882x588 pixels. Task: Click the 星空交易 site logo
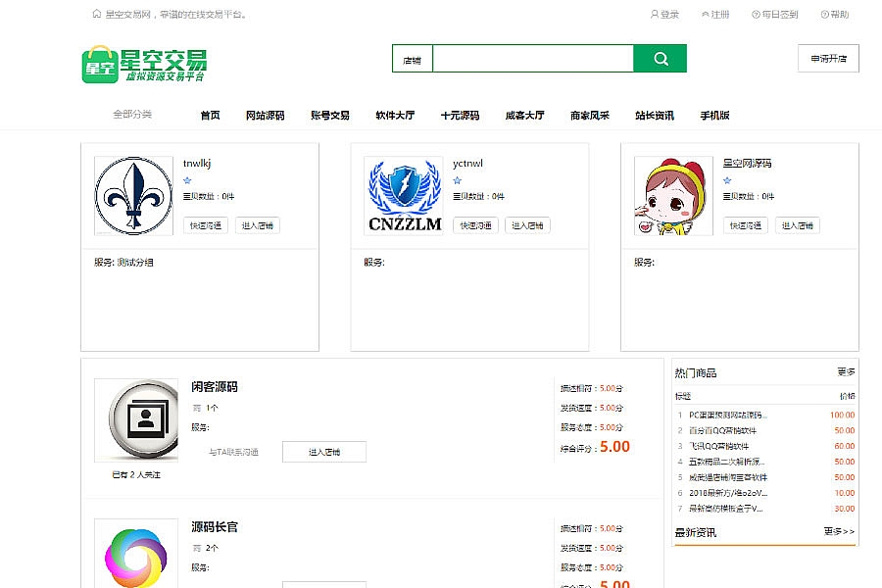coord(144,65)
